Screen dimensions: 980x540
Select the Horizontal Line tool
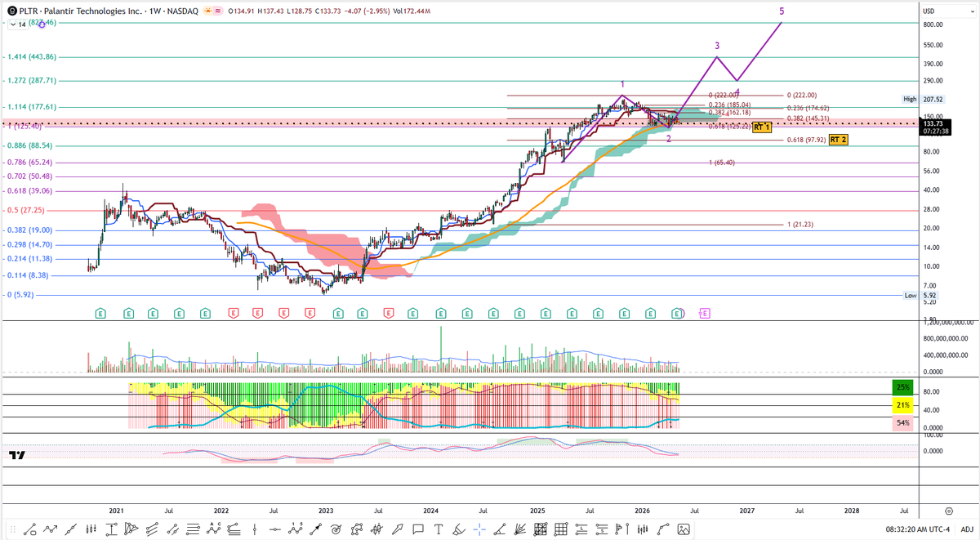point(275,529)
